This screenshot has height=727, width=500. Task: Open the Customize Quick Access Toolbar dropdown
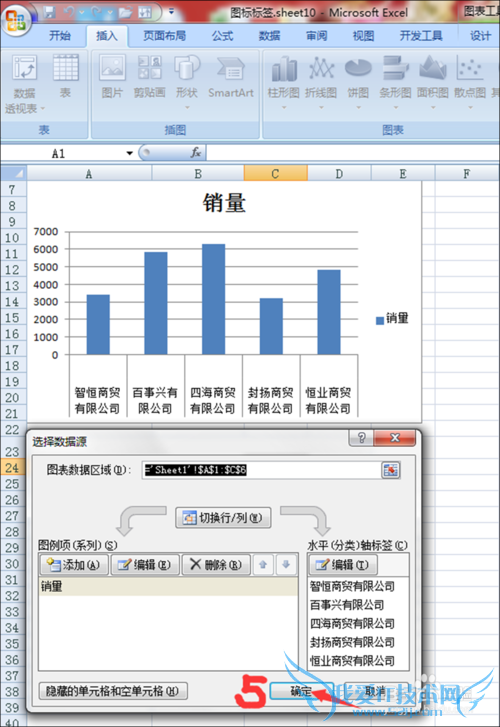pos(171,12)
